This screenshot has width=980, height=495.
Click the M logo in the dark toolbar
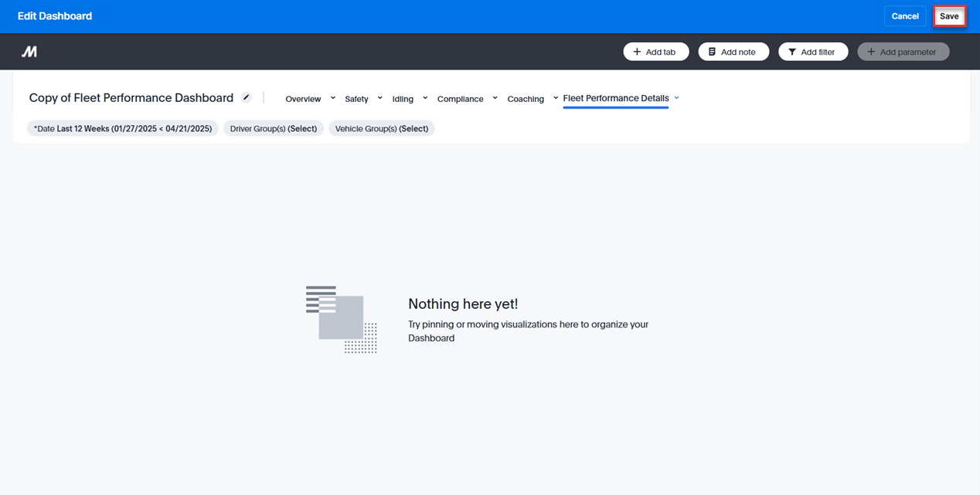click(x=29, y=52)
